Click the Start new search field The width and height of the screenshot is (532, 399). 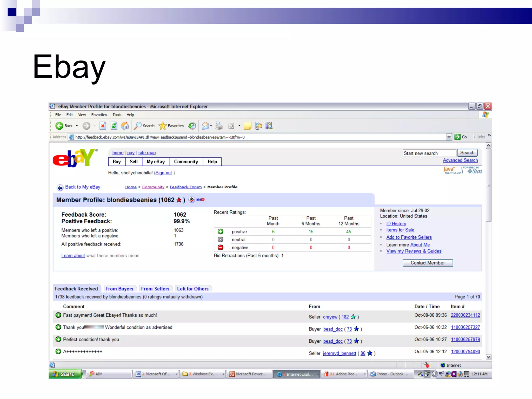(429, 153)
